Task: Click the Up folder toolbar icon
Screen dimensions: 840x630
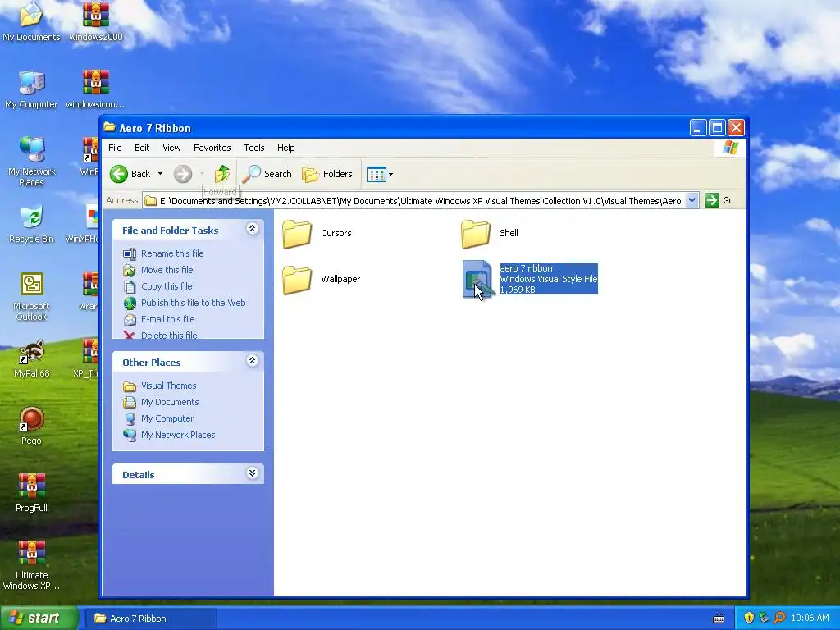Action: (221, 174)
